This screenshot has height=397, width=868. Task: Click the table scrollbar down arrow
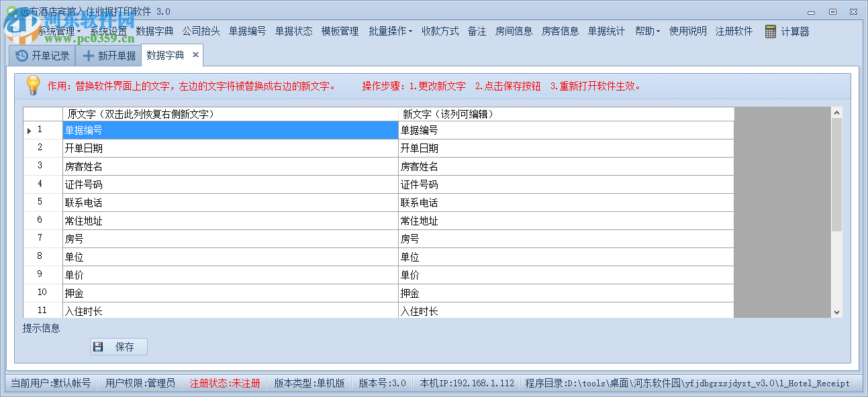coord(836,312)
